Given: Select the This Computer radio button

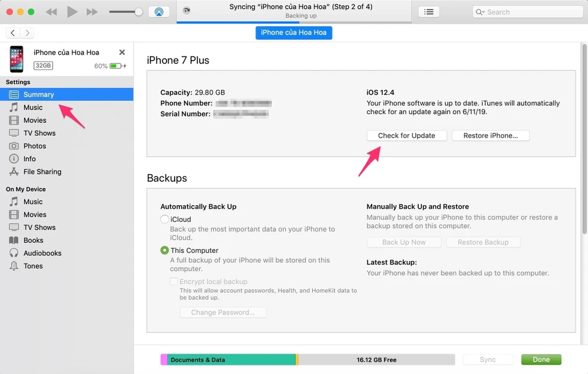Looking at the screenshot, I should (165, 251).
